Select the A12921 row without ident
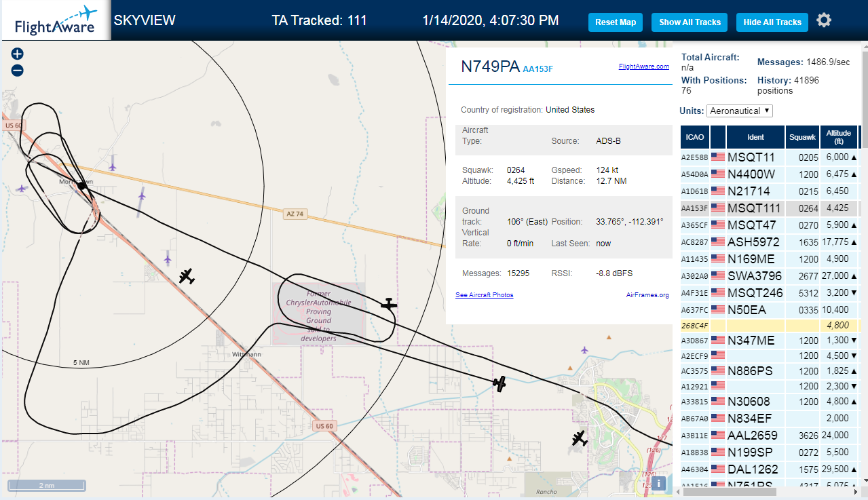The width and height of the screenshot is (868, 500). 770,386
